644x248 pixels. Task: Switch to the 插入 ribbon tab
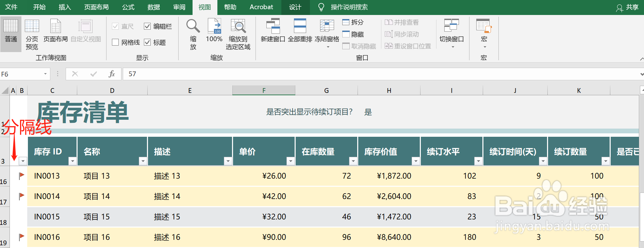[65, 7]
